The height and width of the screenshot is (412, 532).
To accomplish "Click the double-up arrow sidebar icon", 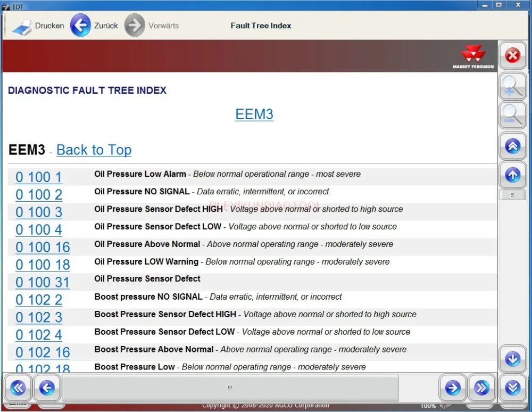I will tap(512, 146).
